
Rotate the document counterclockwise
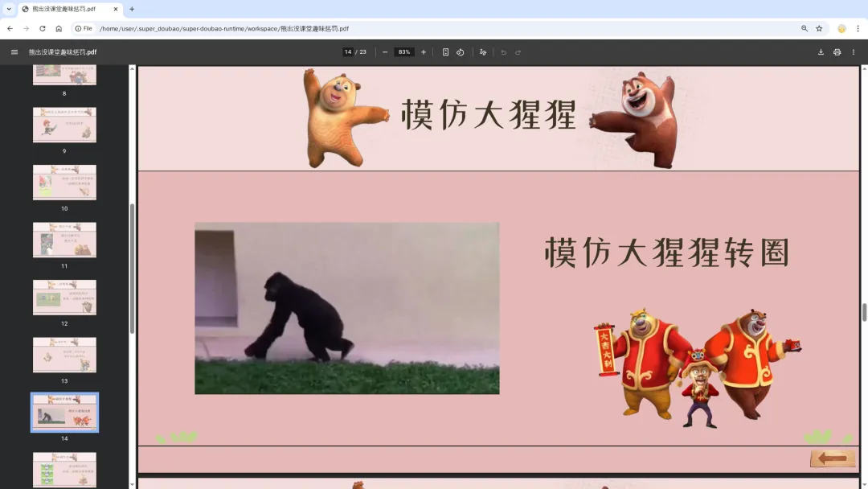point(460,52)
